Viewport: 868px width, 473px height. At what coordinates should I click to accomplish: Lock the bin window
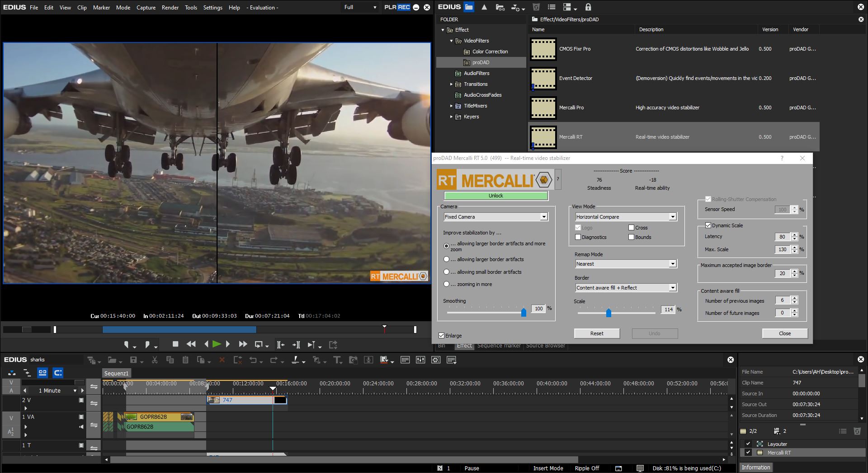click(589, 7)
